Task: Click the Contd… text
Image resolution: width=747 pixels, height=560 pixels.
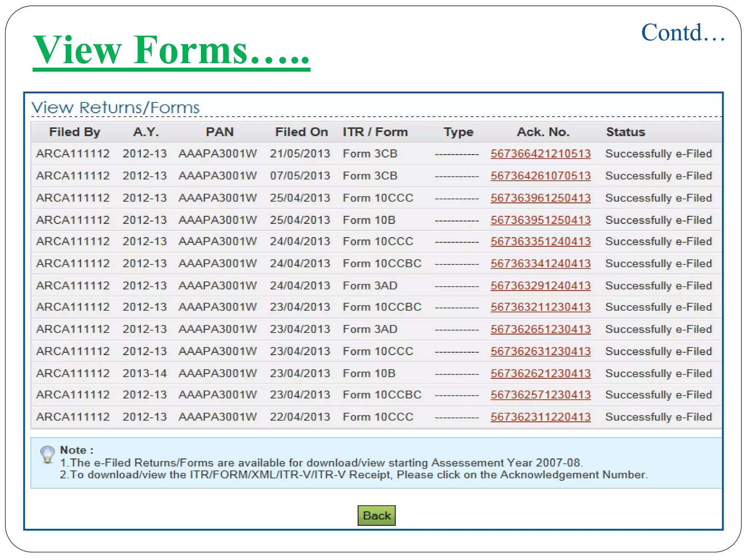Action: pyautogui.click(x=683, y=33)
